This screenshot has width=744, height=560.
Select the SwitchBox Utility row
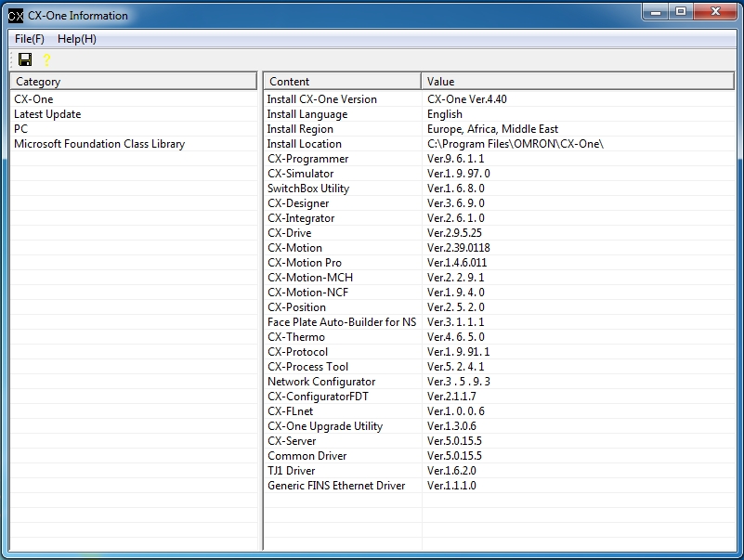pyautogui.click(x=499, y=189)
